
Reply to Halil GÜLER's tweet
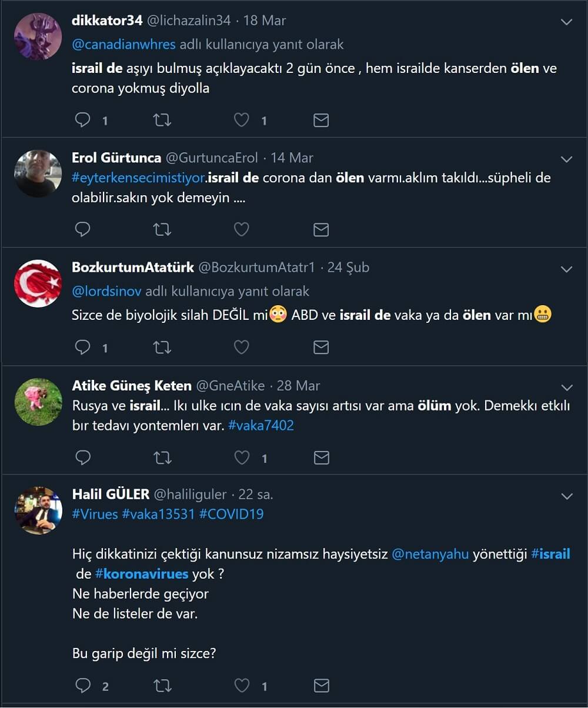coord(83,685)
